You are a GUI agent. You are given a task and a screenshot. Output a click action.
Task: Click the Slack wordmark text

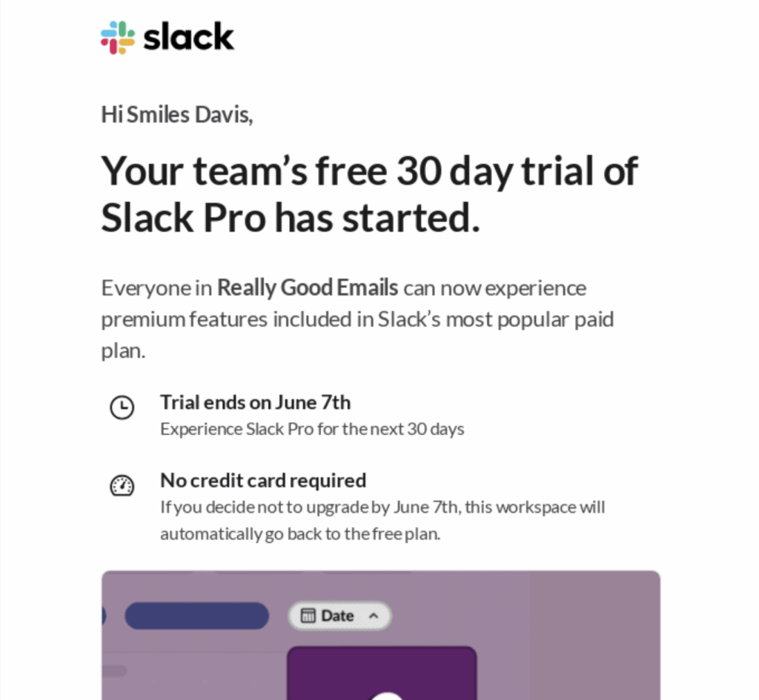pos(188,37)
